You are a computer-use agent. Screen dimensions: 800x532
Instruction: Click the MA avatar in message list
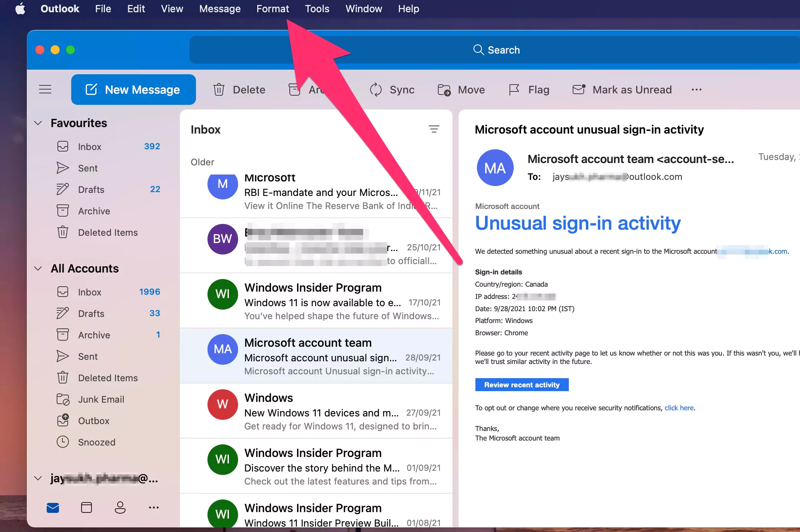point(223,349)
